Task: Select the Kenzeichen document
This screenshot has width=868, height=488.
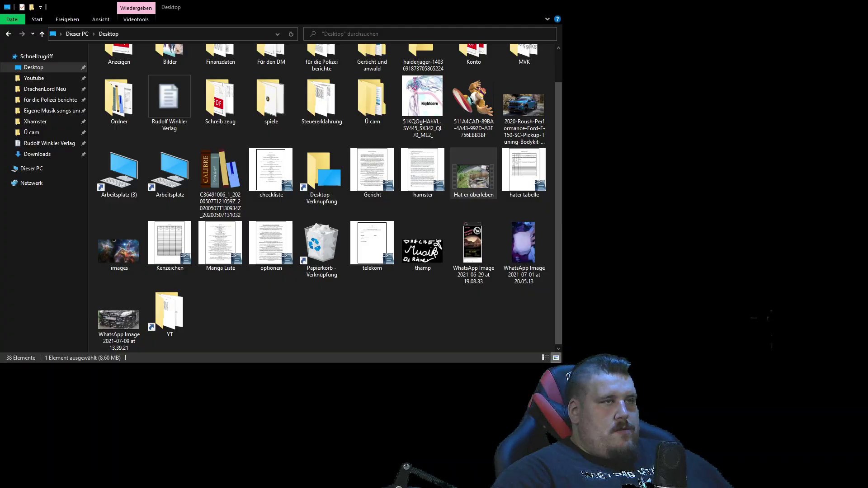Action: tap(170, 243)
